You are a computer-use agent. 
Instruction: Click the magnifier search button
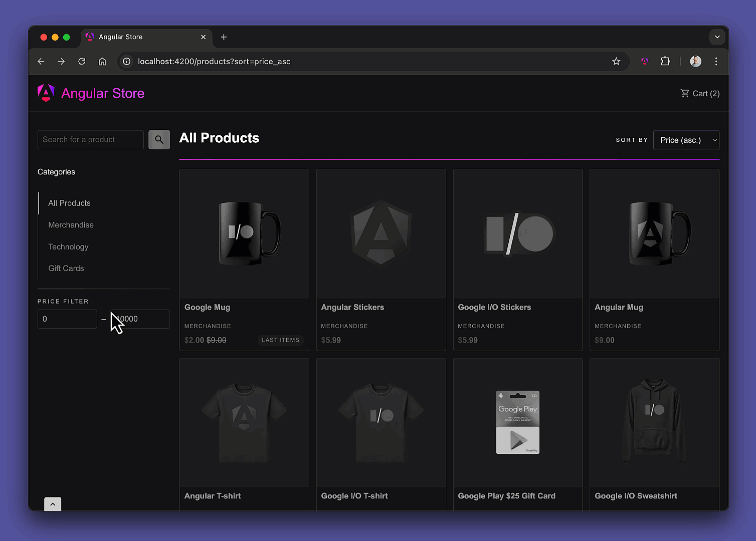tap(159, 140)
